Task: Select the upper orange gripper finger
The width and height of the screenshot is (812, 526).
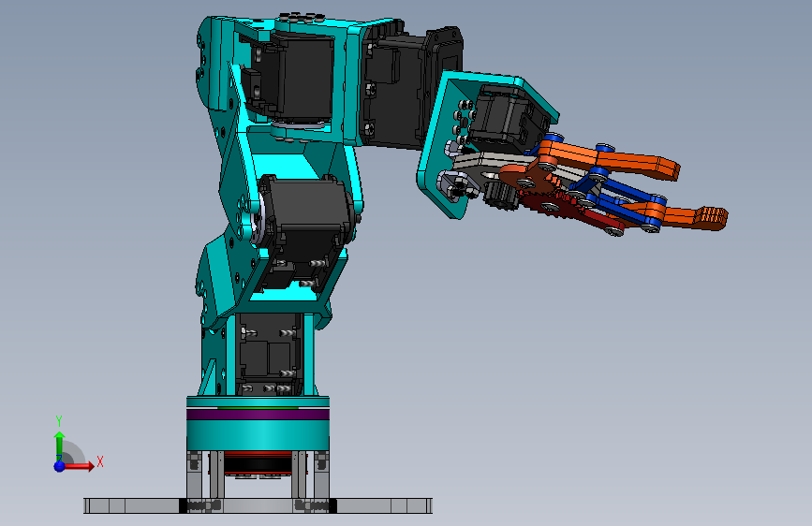Action: [x=611, y=159]
